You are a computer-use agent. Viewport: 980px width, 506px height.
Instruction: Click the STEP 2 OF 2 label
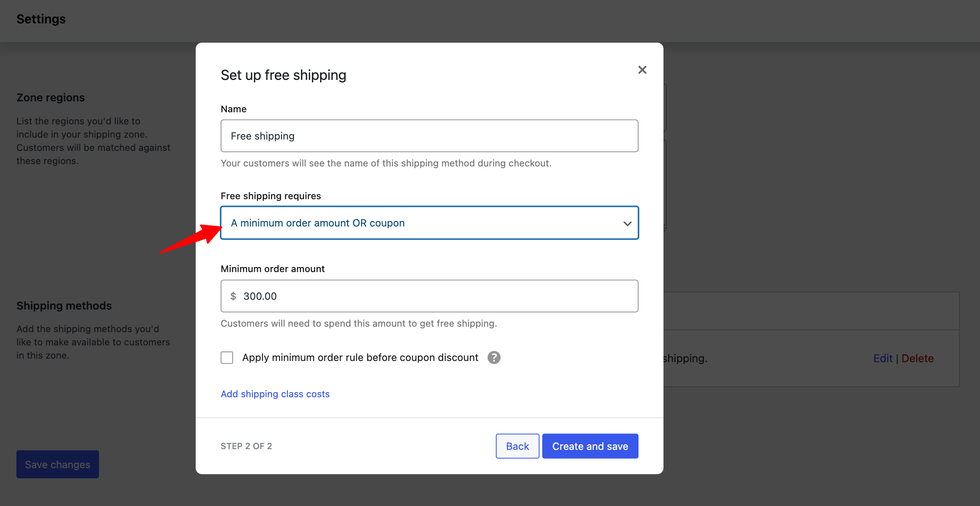(x=246, y=446)
